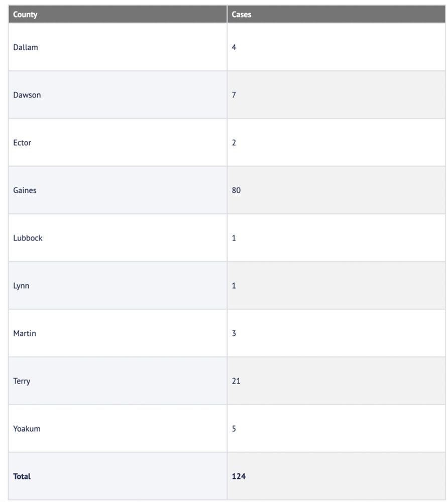The image size is (448, 502).
Task: Click Gaines case count 80
Action: (236, 190)
